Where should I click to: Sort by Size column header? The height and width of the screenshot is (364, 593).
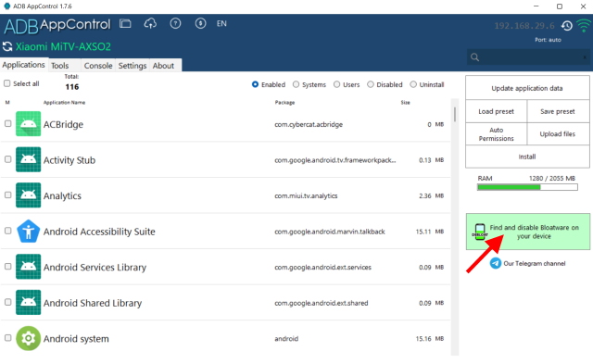405,103
